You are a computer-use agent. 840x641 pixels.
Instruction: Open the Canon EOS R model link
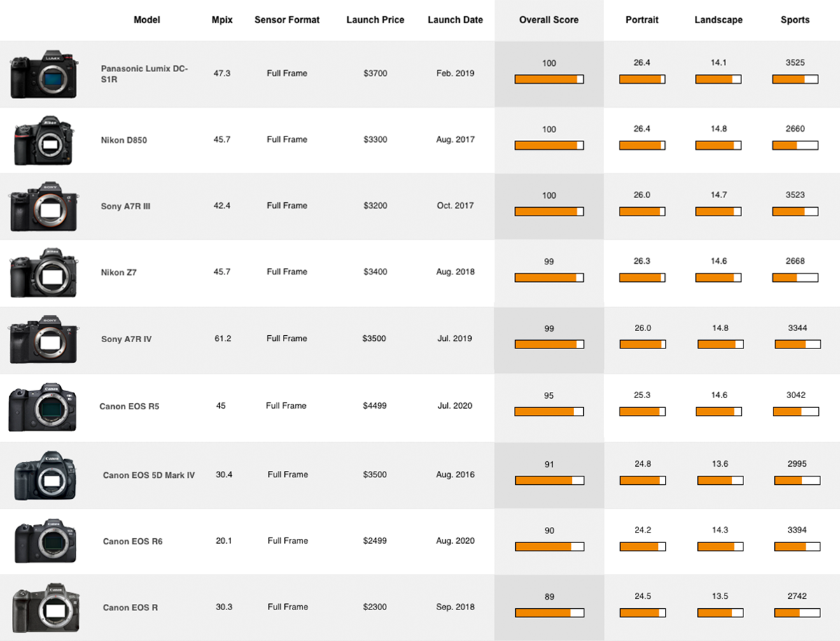pyautogui.click(x=130, y=607)
